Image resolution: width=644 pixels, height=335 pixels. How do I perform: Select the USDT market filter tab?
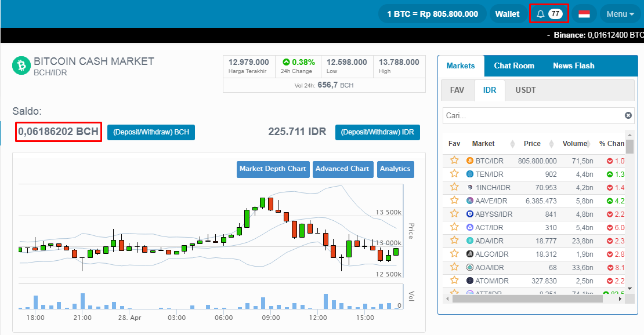[x=525, y=90]
